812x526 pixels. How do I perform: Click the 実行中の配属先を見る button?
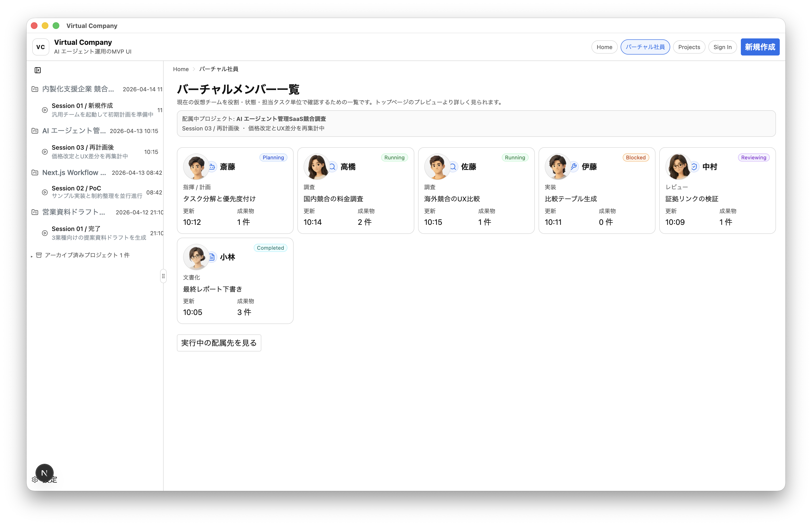click(219, 343)
